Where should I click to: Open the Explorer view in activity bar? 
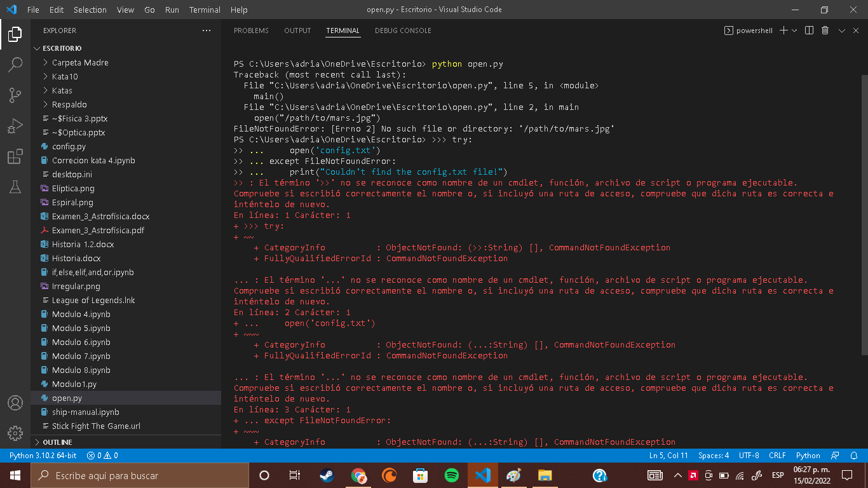[15, 34]
